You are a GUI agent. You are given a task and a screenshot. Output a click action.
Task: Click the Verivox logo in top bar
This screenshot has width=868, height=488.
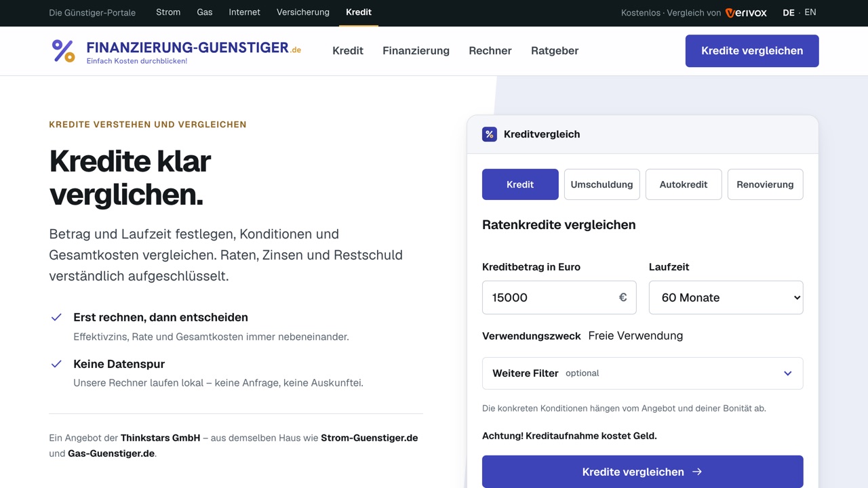746,13
